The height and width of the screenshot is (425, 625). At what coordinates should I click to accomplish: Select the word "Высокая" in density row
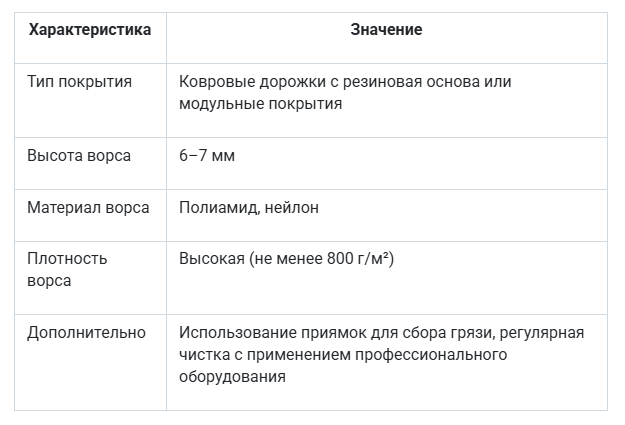[x=212, y=259]
